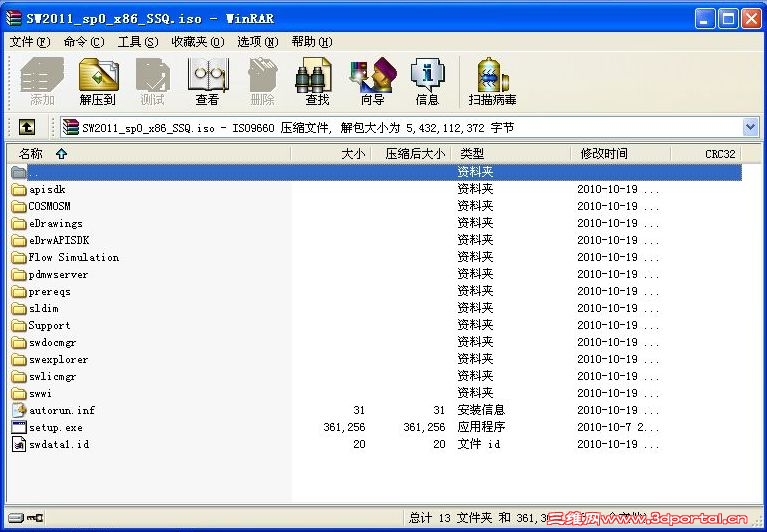This screenshot has width=767, height=532.
Task: Click the 361,256 size of setup.exe
Action: [x=344, y=427]
